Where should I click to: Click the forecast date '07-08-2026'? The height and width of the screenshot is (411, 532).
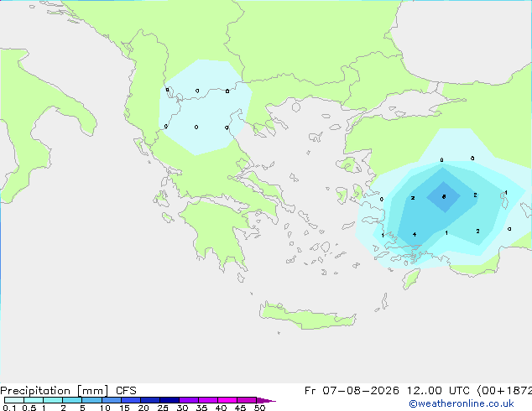[x=361, y=391]
